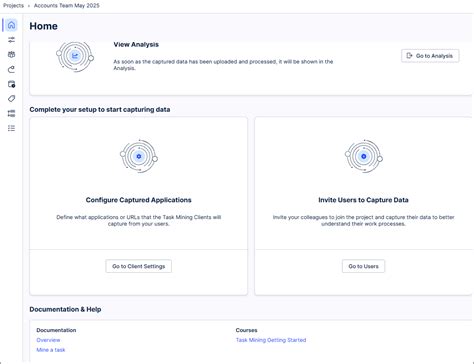Viewport: 474px width, 364px height.
Task: Click the curved arrow sidebar icon
Action: pyautogui.click(x=11, y=69)
